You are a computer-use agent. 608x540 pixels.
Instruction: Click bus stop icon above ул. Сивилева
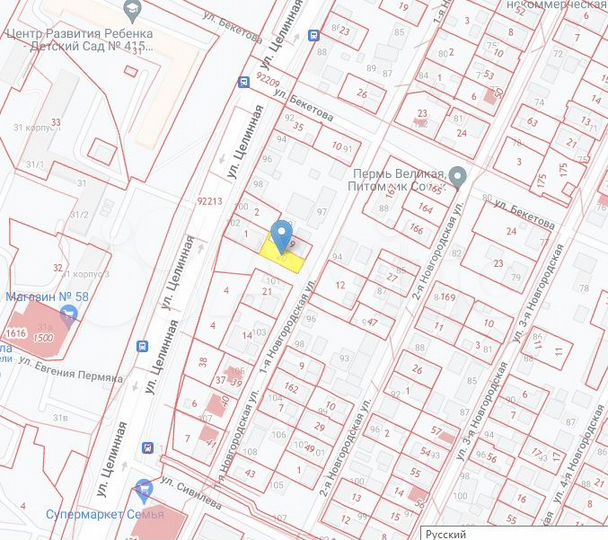point(148,446)
